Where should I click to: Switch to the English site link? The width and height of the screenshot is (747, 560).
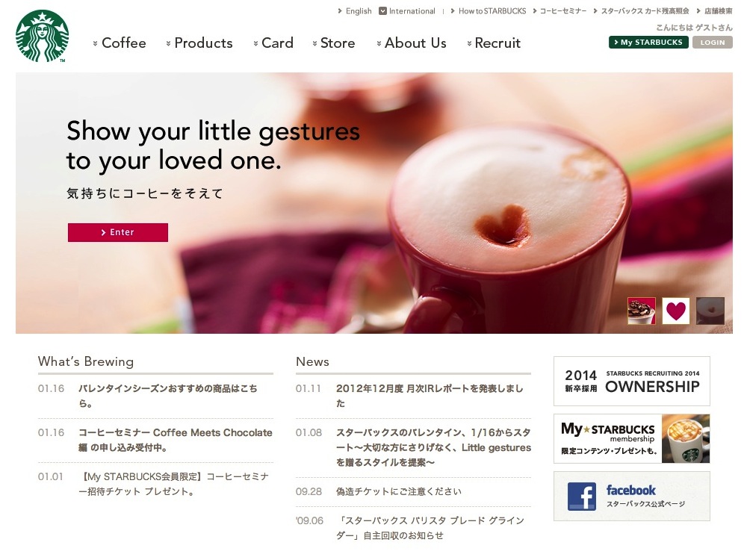[355, 11]
